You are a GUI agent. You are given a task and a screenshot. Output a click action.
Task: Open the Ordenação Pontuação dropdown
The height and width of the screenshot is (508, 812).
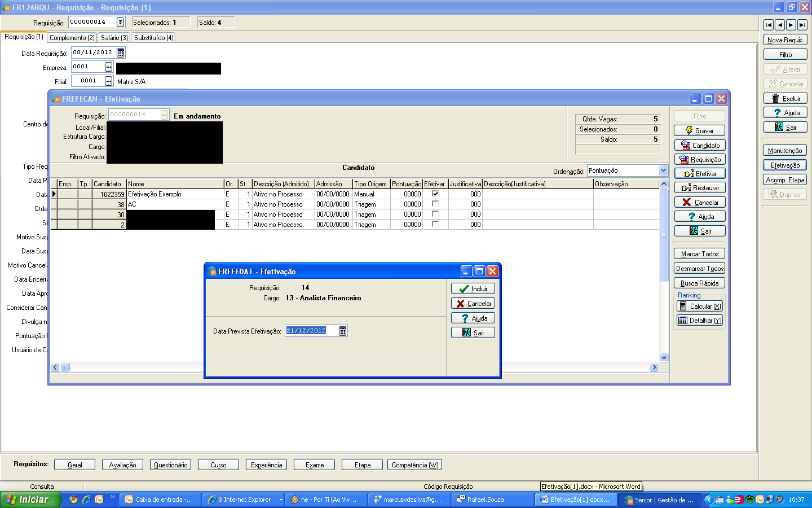[663, 170]
